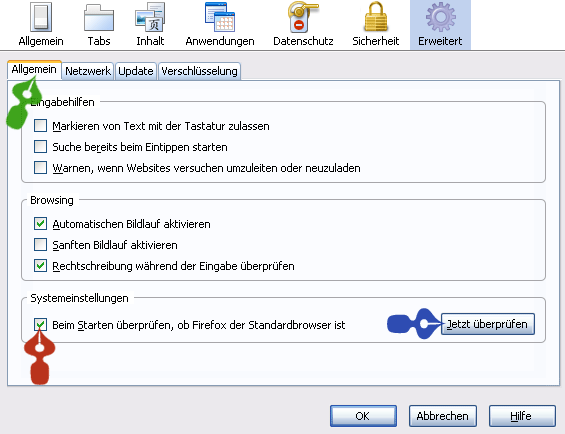Switch to the Verschlüsselung tab
This screenshot has height=434, width=565.
(199, 71)
